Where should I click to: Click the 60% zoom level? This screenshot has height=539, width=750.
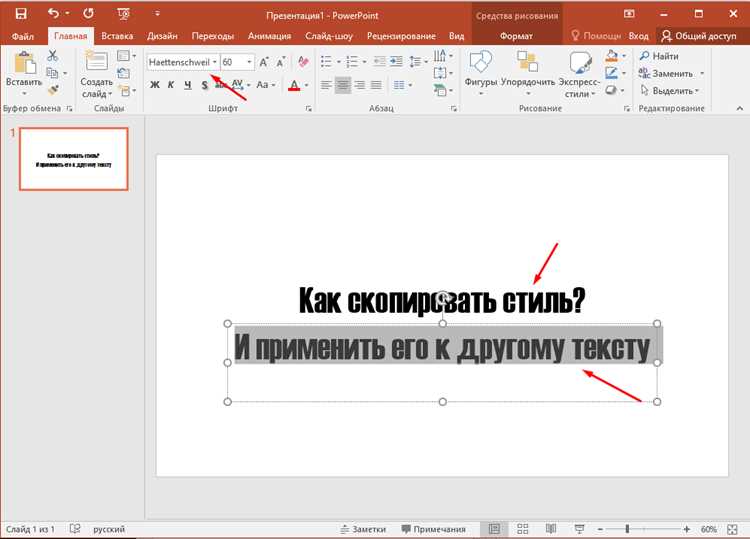[x=708, y=529]
